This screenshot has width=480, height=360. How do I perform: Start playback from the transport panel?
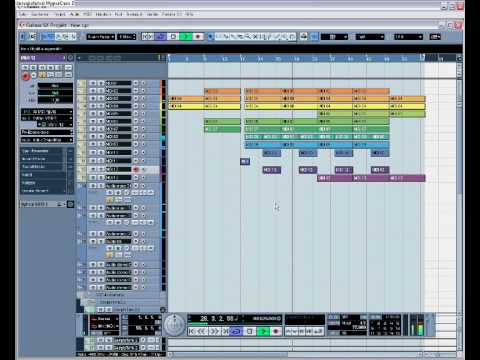[263, 331]
